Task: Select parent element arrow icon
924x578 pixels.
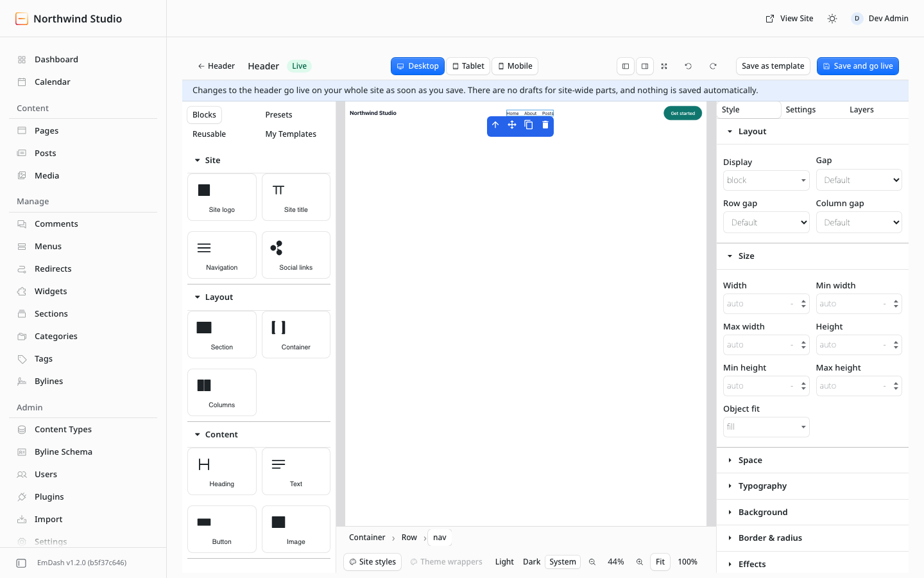Action: pos(495,125)
